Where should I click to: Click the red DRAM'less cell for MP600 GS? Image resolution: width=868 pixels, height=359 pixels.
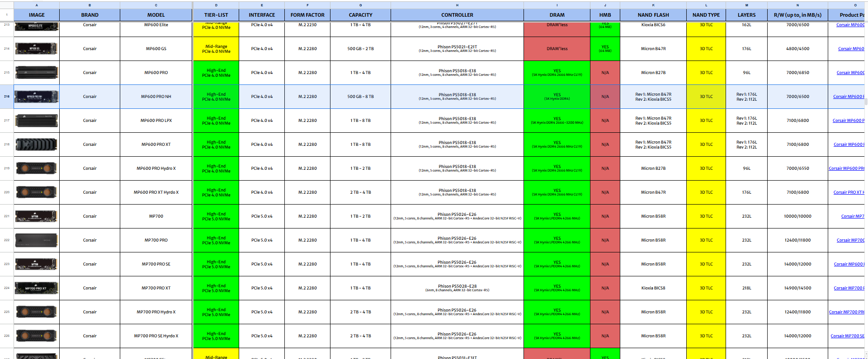click(557, 49)
